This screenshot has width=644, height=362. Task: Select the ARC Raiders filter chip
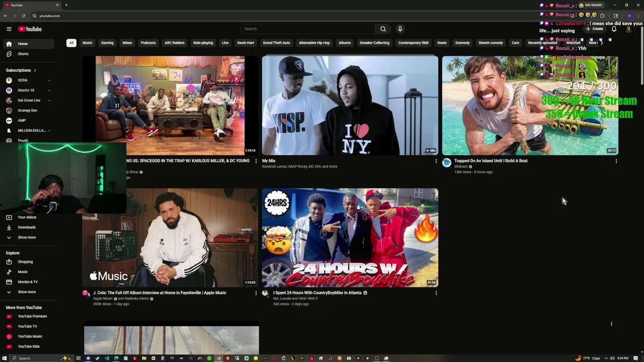(175, 43)
